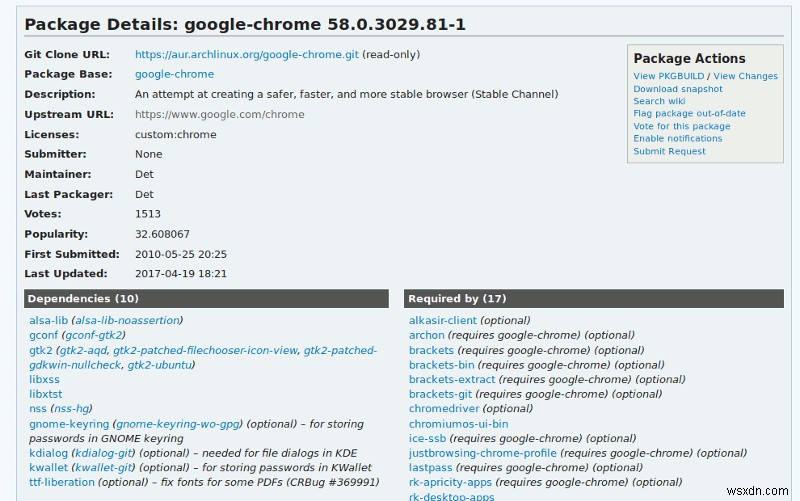The width and height of the screenshot is (800, 501).
Task: Open the Git Clone URL aur.archlinux.org link
Action: (x=247, y=55)
